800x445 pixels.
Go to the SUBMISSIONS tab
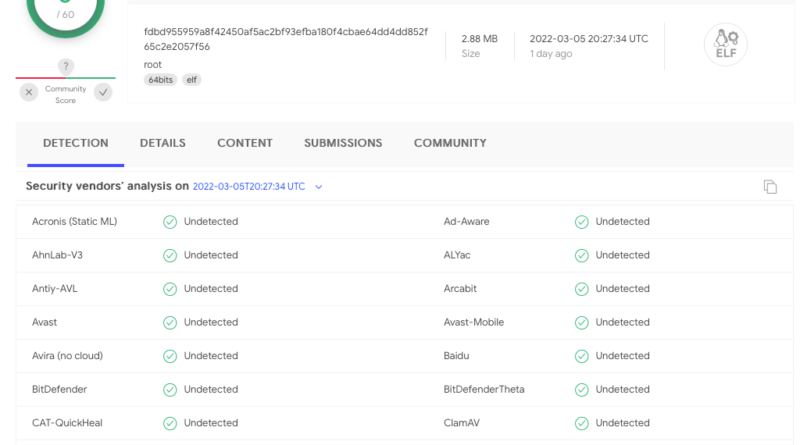(343, 143)
